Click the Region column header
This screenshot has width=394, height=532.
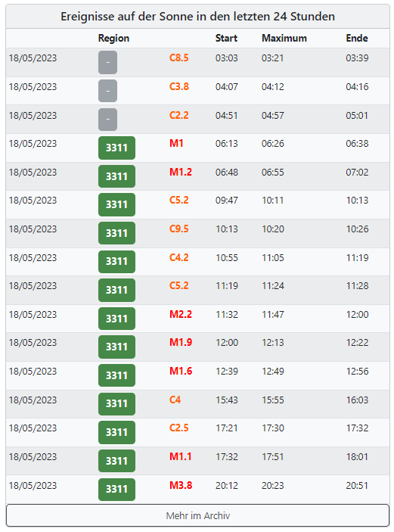(113, 38)
